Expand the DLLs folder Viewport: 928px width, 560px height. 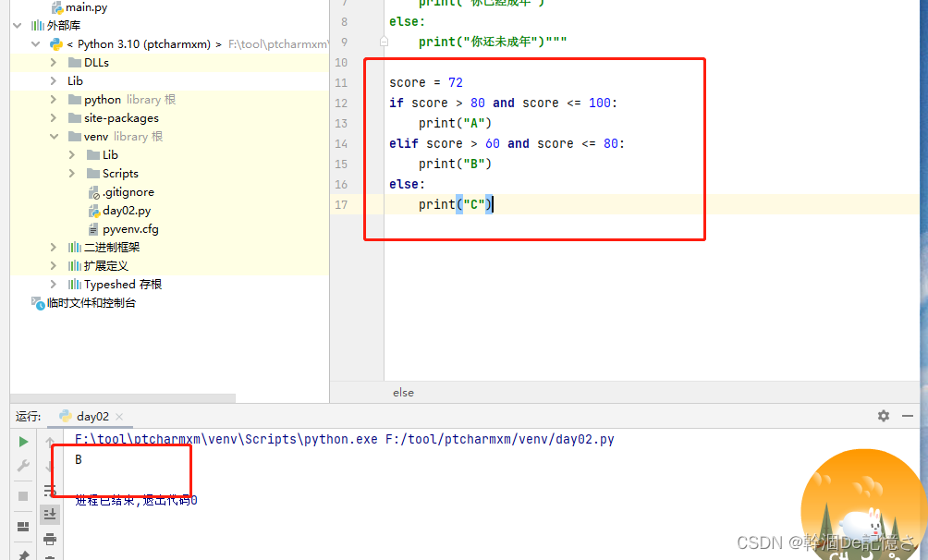tap(54, 62)
